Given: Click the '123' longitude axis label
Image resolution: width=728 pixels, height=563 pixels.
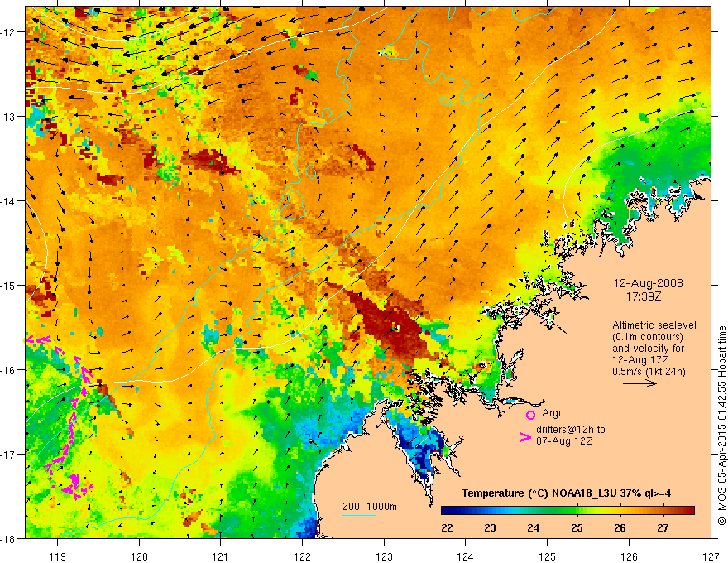Looking at the screenshot, I should [x=385, y=556].
